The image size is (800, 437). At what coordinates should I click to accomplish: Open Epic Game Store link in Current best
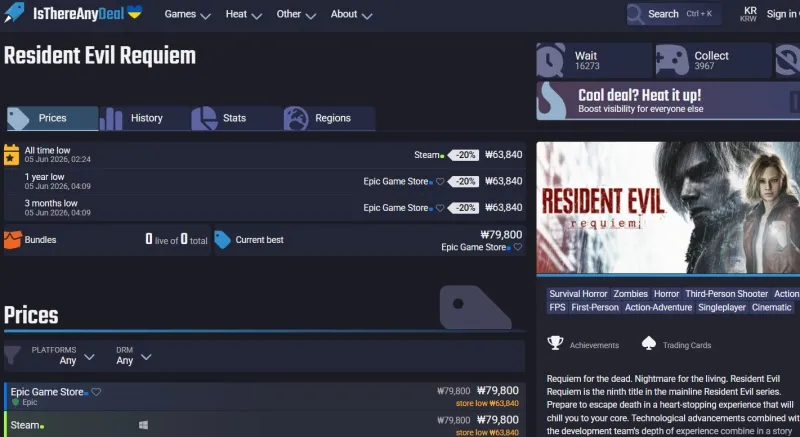click(473, 247)
